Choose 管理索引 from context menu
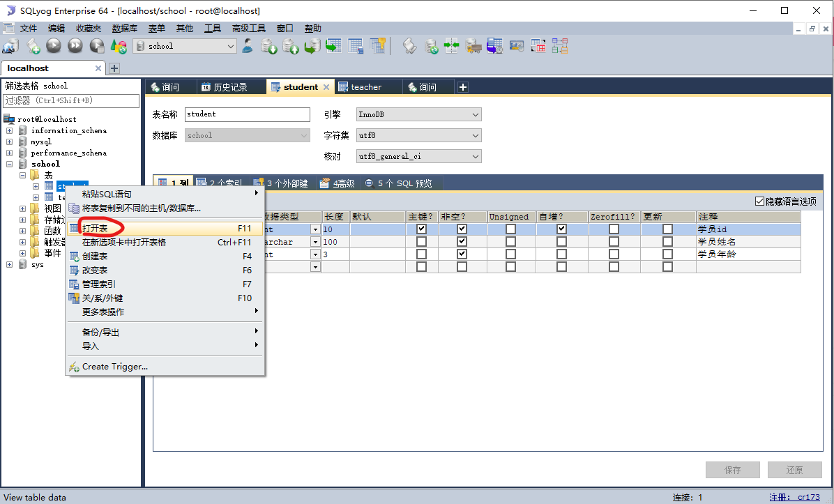Viewport: 834px width, 504px height. click(x=165, y=284)
